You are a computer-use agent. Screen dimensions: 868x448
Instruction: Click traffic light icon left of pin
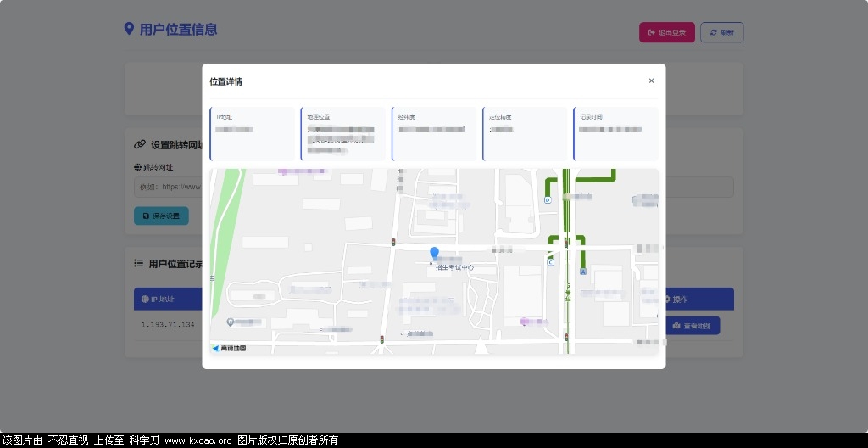[x=393, y=242]
